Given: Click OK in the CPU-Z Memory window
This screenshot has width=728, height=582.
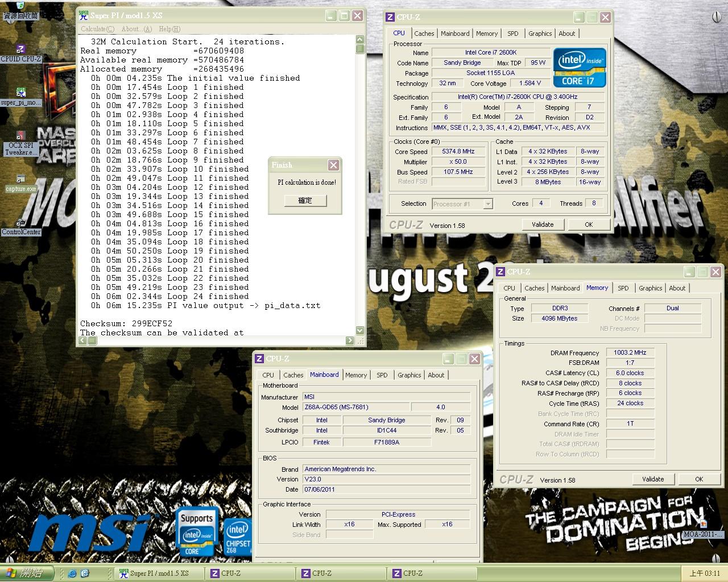Looking at the screenshot, I should [x=699, y=479].
